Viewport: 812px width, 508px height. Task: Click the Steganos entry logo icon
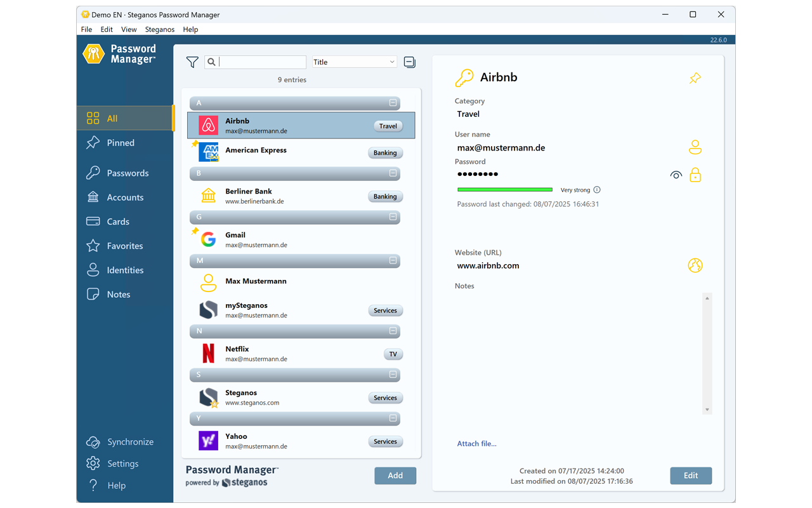point(208,398)
